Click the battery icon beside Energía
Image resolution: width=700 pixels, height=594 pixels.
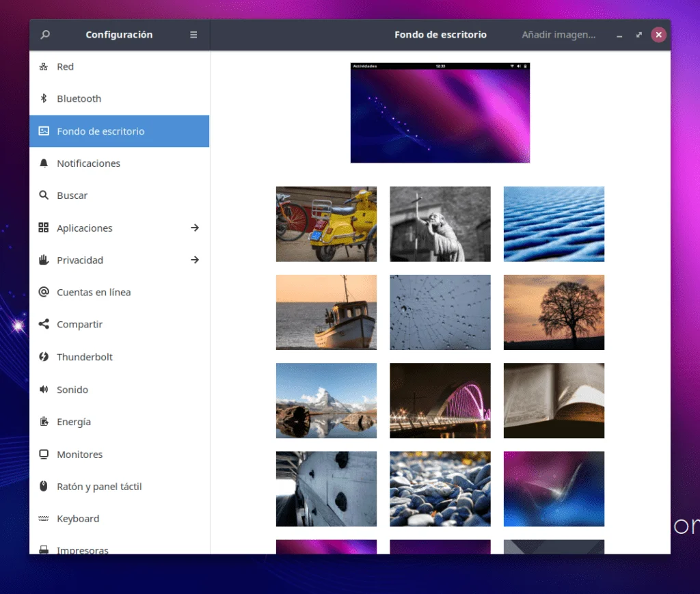pyautogui.click(x=44, y=421)
